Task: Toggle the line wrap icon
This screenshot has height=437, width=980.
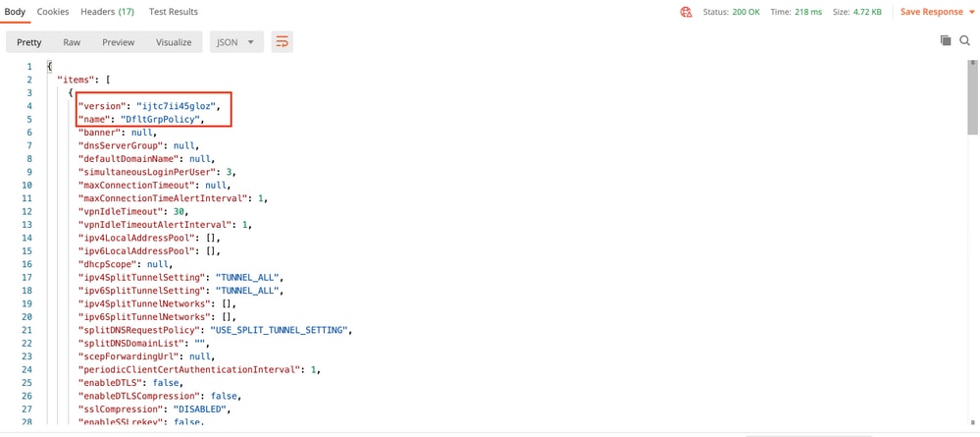Action: tap(283, 42)
